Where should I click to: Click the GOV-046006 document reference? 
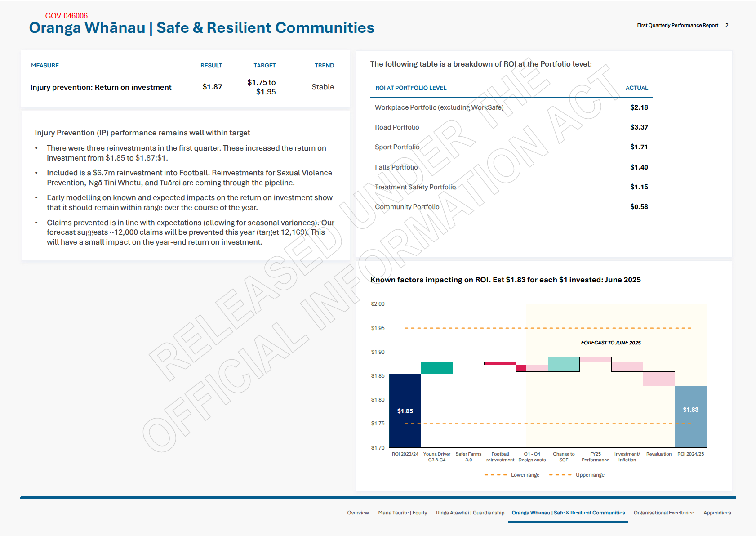[67, 16]
